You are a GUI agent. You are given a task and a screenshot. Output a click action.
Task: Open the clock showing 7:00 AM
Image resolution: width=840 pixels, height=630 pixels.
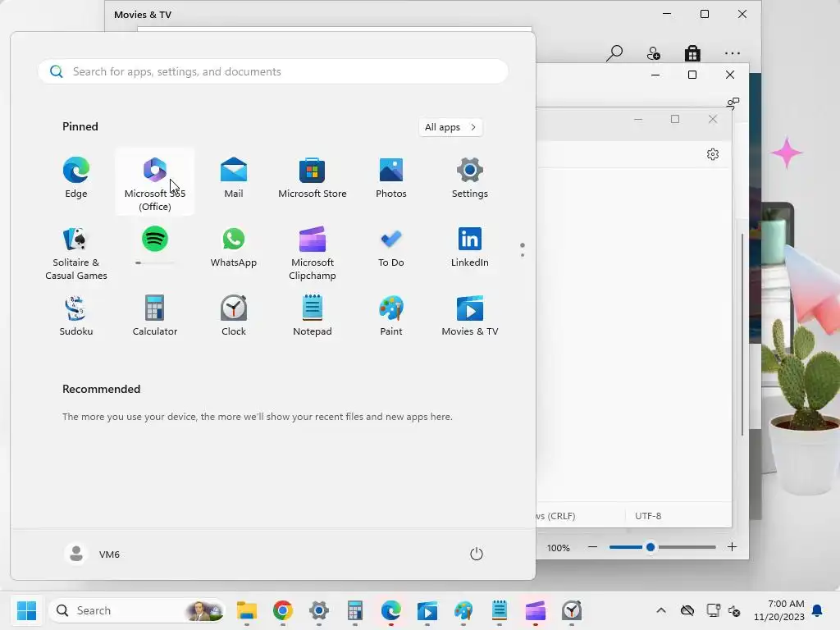tap(779, 610)
